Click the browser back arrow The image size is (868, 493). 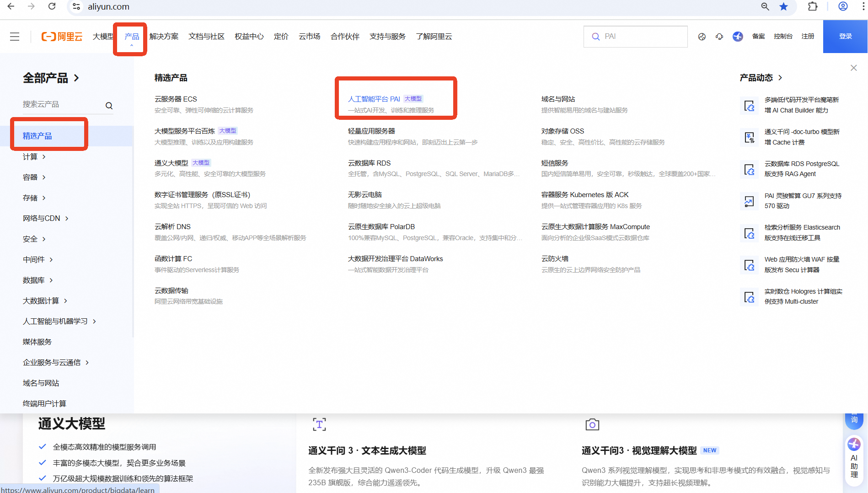tap(11, 6)
